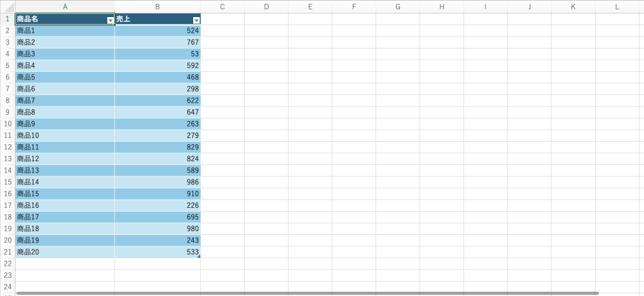Select the cell containing 商品10

click(x=64, y=135)
